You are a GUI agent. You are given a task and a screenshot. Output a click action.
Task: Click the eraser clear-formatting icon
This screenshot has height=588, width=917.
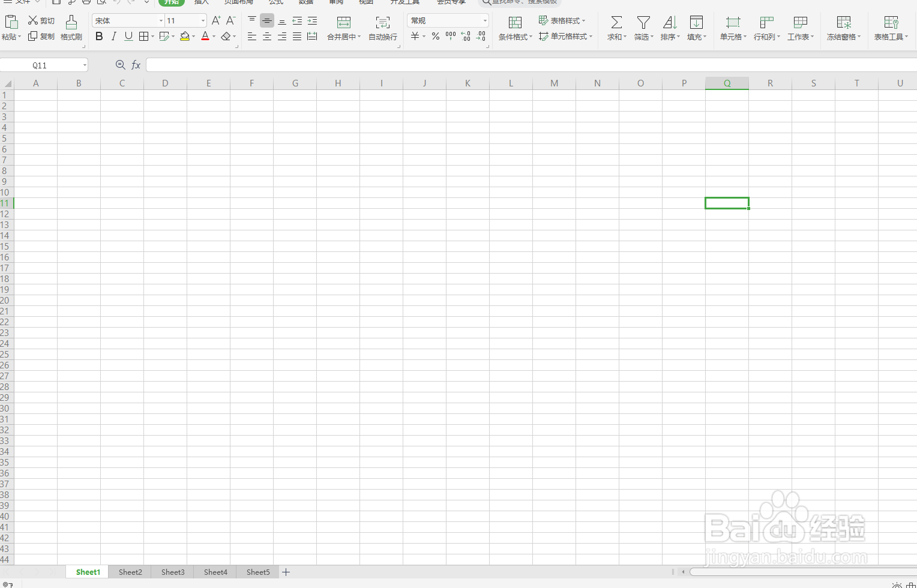point(226,37)
